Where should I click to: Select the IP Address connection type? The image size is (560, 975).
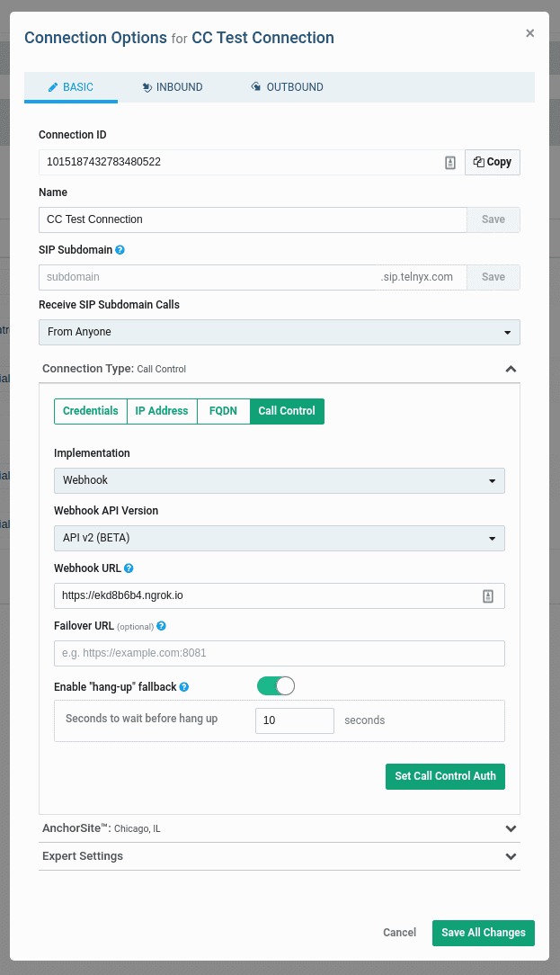point(162,411)
